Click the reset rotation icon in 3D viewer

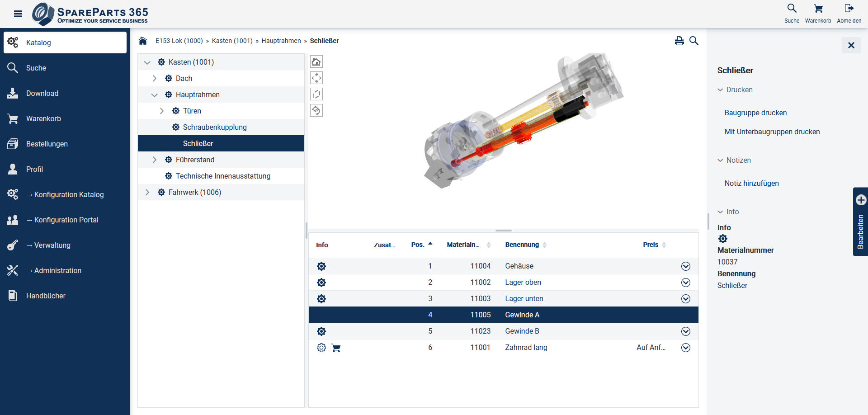click(316, 111)
